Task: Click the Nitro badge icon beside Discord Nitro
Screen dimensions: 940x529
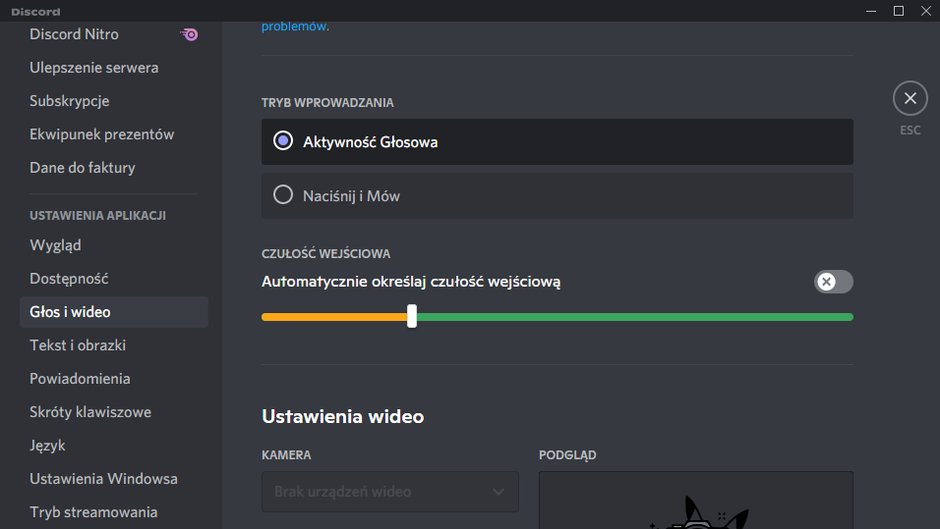Action: (189, 34)
